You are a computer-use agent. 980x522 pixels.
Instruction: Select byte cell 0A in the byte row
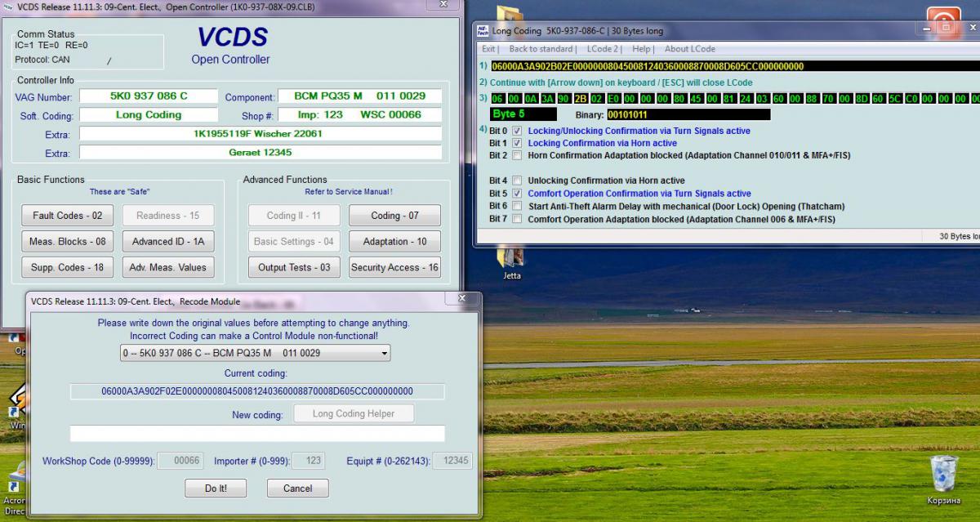(531, 99)
